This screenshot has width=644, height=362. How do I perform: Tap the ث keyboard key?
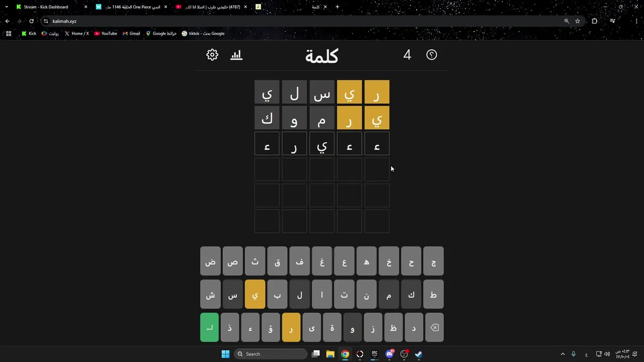pos(255,261)
